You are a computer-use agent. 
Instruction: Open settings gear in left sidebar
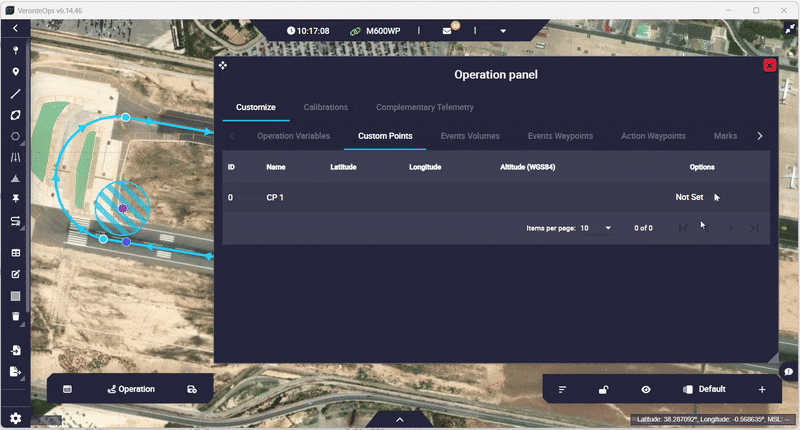coord(15,418)
